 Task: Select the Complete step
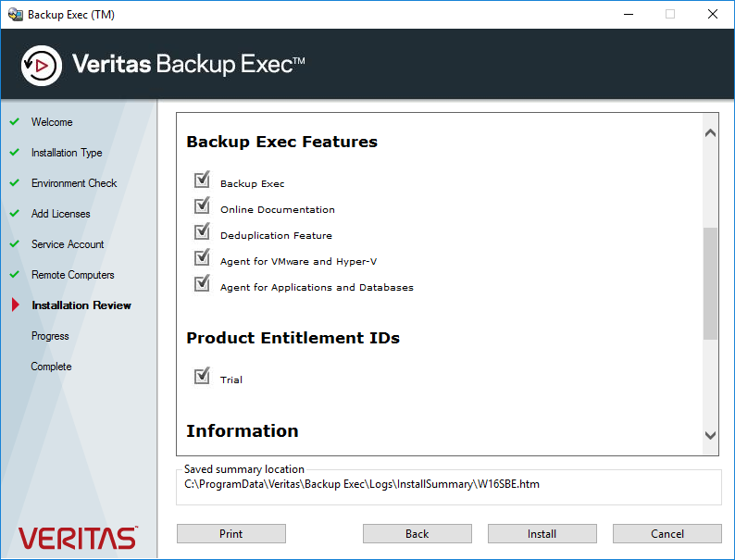pos(51,367)
